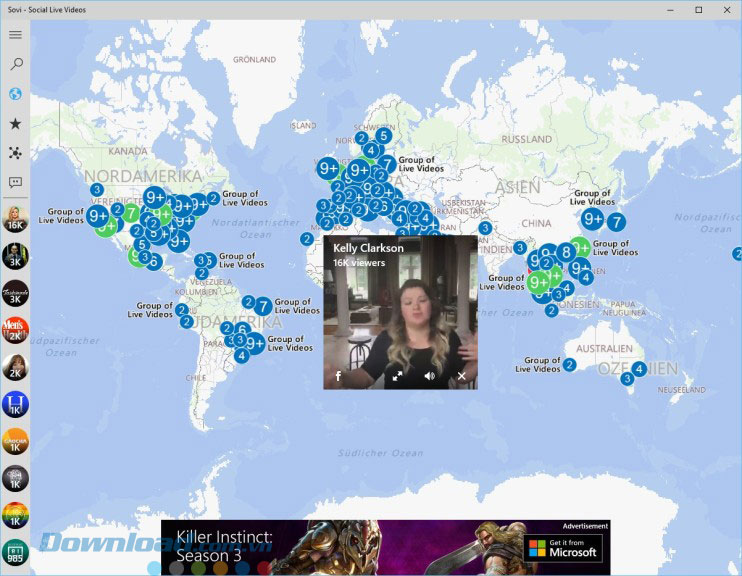Click the cluster network icon in sidebar
Image resolution: width=742 pixels, height=576 pixels.
tap(15, 153)
